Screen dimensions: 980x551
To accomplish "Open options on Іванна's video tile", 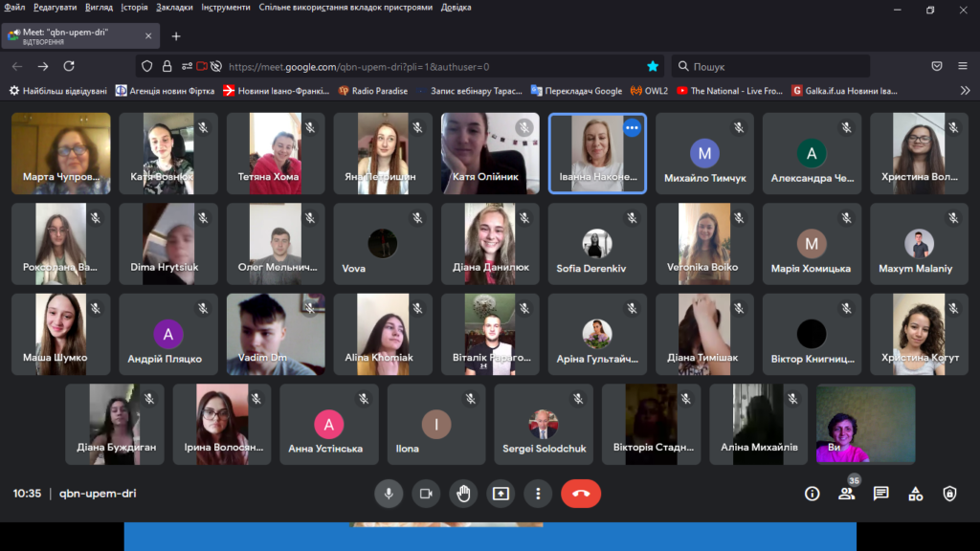I will (632, 127).
